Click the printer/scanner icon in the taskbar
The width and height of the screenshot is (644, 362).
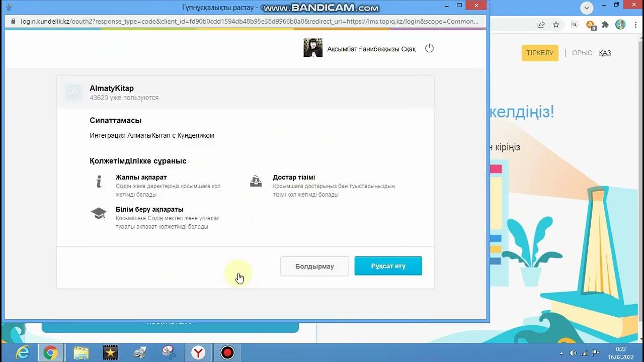[139, 352]
